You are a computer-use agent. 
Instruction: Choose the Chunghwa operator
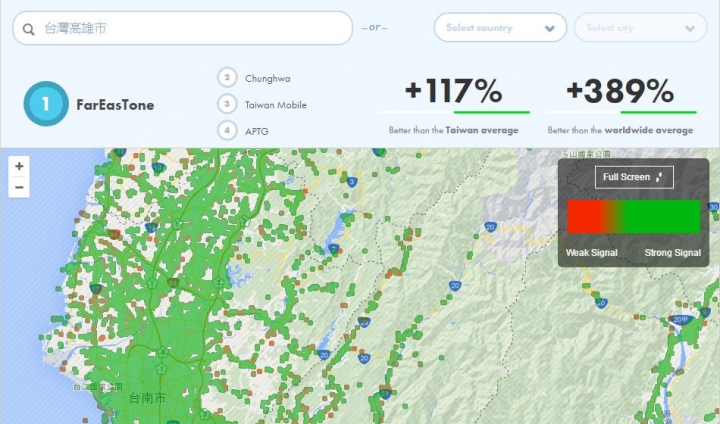pyautogui.click(x=267, y=79)
